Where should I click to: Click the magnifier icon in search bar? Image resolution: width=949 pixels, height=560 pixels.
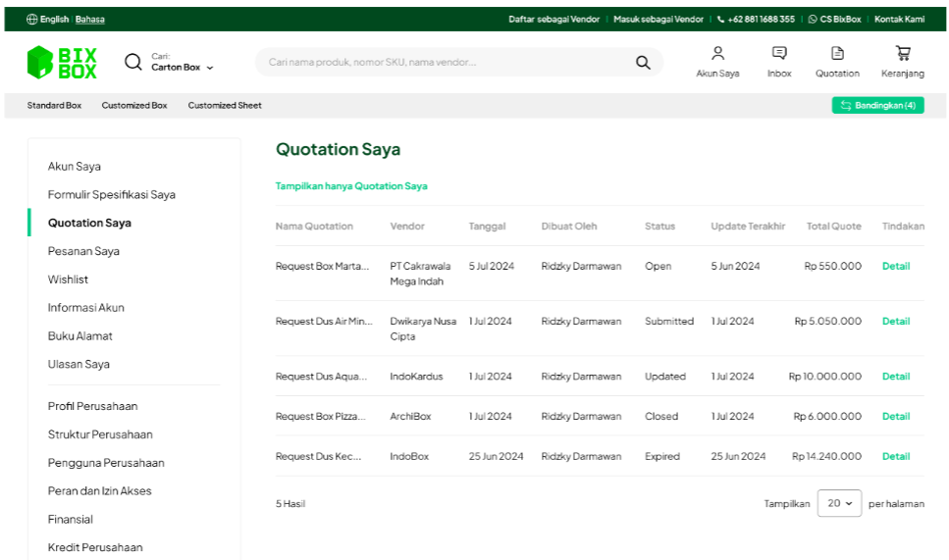[x=643, y=63]
